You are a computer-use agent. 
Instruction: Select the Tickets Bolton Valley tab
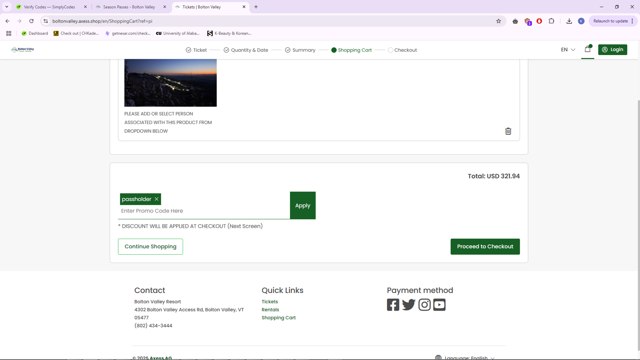coord(210,7)
